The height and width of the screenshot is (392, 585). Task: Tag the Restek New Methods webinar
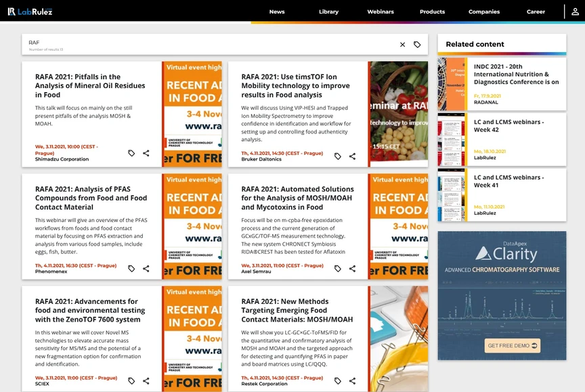click(x=338, y=380)
